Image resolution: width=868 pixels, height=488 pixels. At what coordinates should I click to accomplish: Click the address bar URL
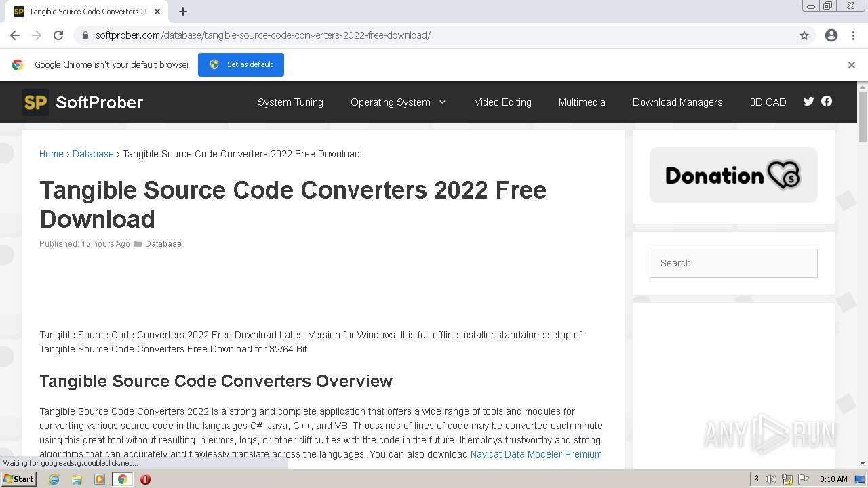[263, 35]
